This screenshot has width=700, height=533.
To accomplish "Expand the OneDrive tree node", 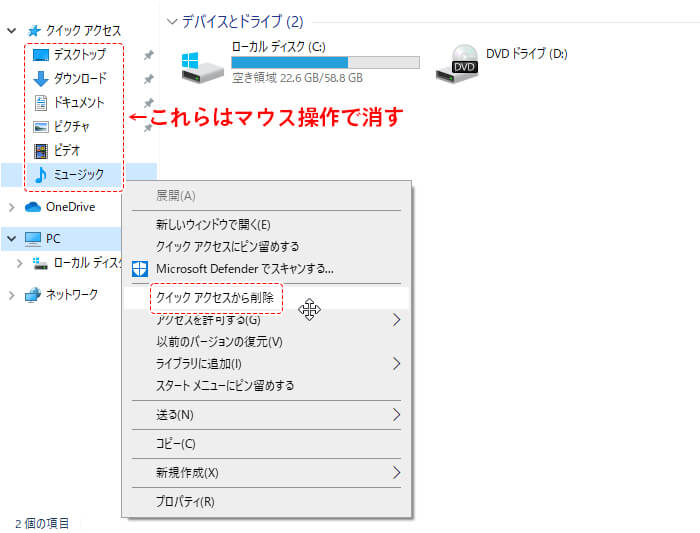I will click(12, 207).
